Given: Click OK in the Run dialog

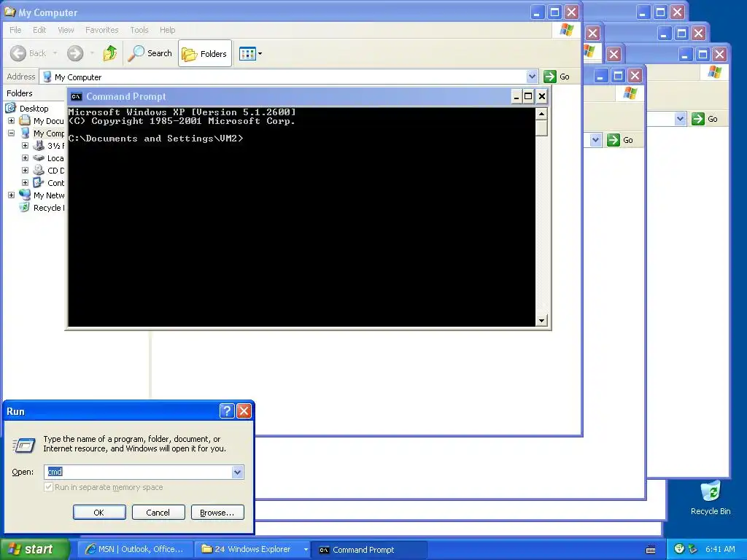Looking at the screenshot, I should [99, 513].
